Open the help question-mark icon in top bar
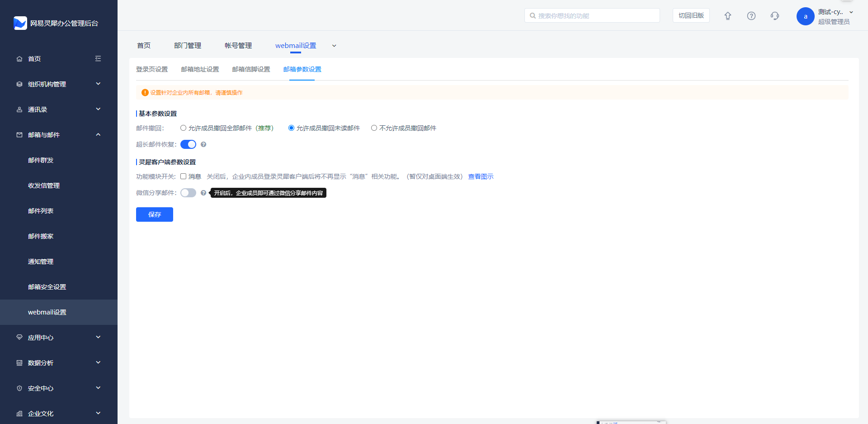868x424 pixels. [751, 15]
